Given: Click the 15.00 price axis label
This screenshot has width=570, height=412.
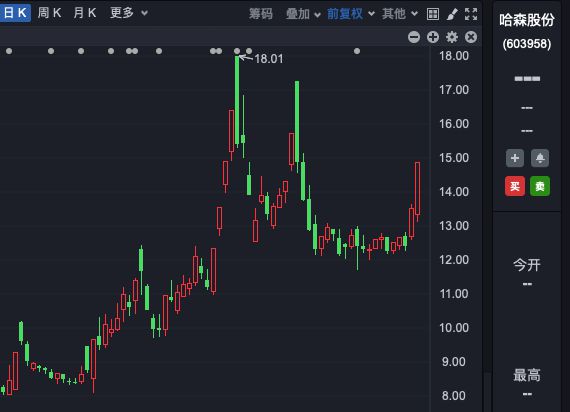Looking at the screenshot, I should click(x=454, y=158).
